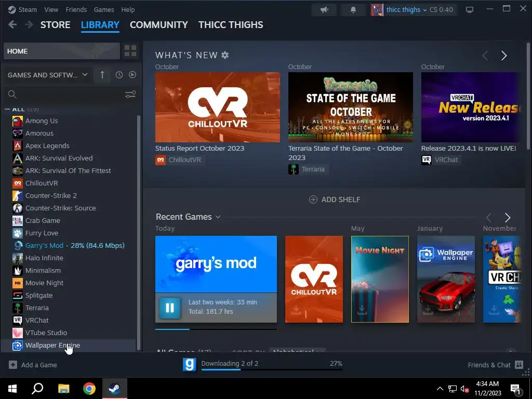
Task: Click the game list scrollbar
Action: (x=138, y=232)
